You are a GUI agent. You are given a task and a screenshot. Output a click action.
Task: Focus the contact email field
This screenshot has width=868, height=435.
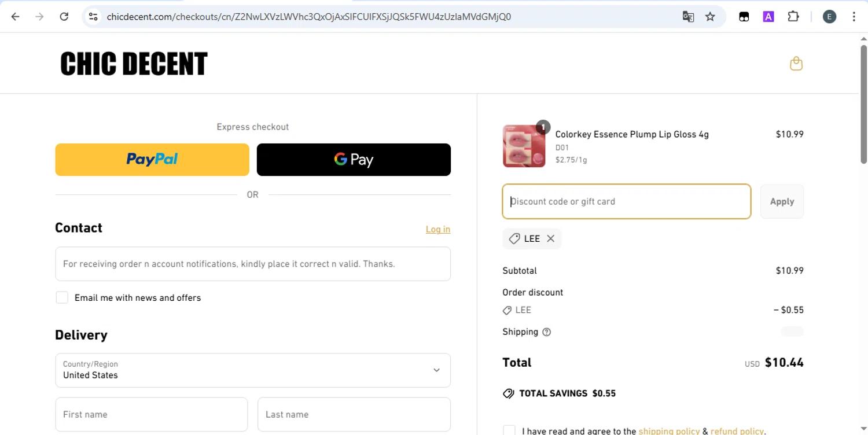pos(253,264)
